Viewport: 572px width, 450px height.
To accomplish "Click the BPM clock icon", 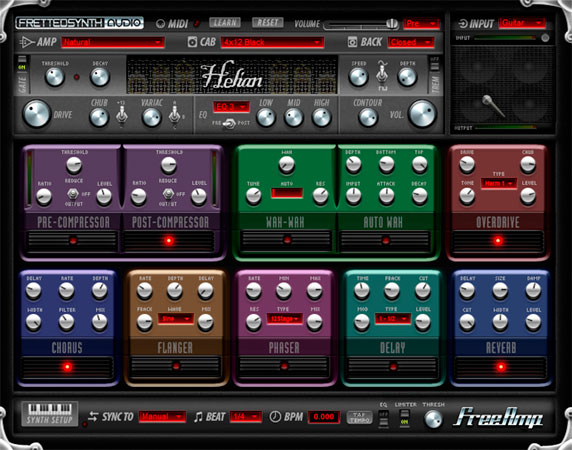I will 275,416.
